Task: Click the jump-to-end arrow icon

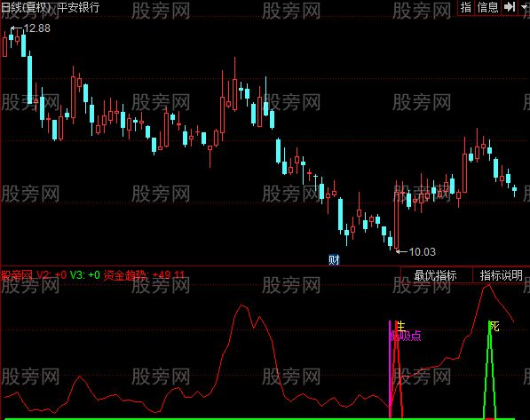Action: 510,7
